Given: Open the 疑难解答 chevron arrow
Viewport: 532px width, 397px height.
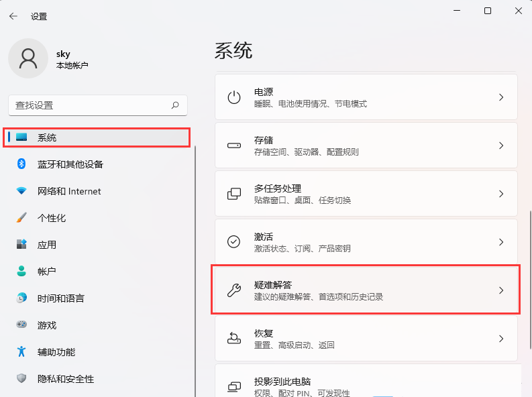Looking at the screenshot, I should click(x=500, y=290).
